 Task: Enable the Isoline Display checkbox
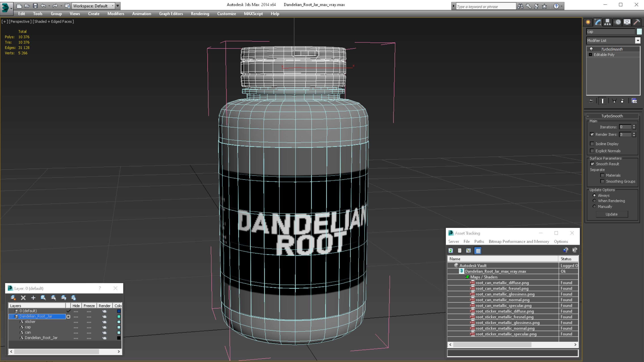tap(592, 144)
